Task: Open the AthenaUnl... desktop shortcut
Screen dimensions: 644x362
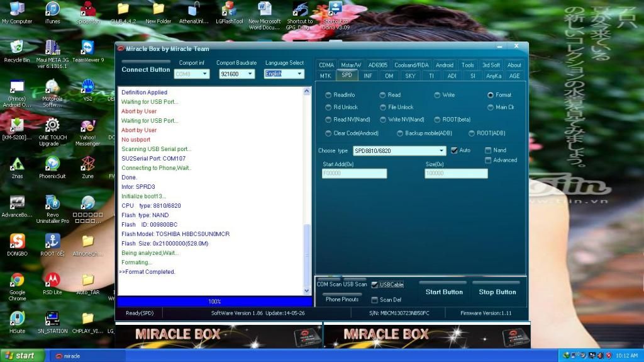Action: point(194,13)
